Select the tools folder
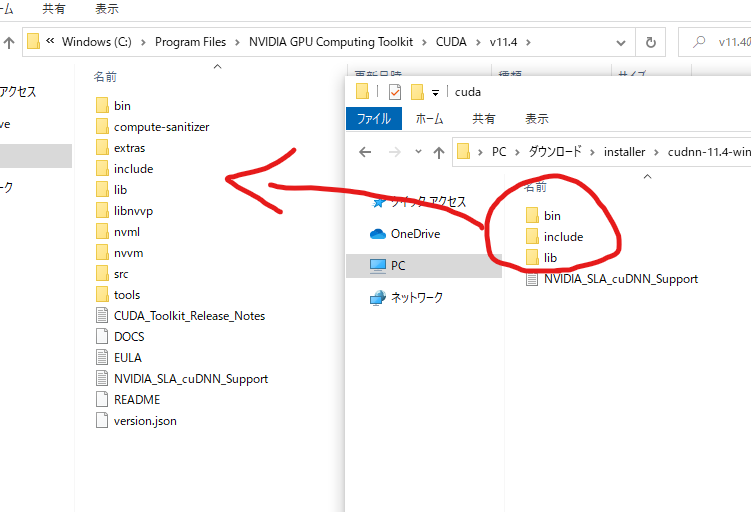751x512 pixels. (x=118, y=295)
